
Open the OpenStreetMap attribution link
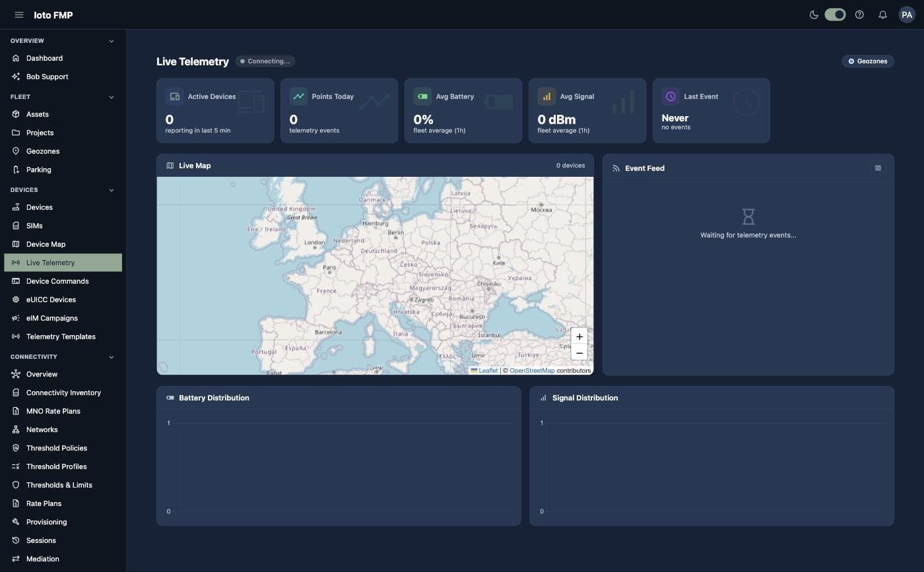[532, 371]
